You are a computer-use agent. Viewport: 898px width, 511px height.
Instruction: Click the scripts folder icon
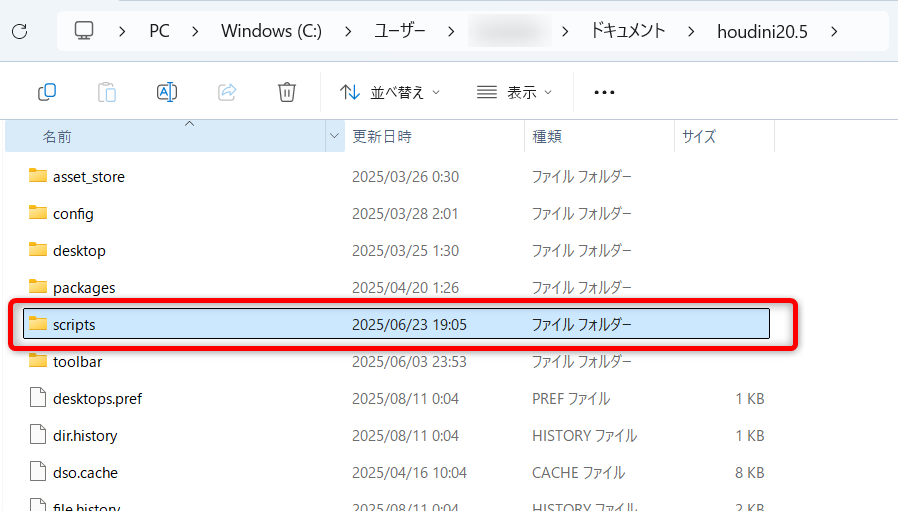[38, 324]
